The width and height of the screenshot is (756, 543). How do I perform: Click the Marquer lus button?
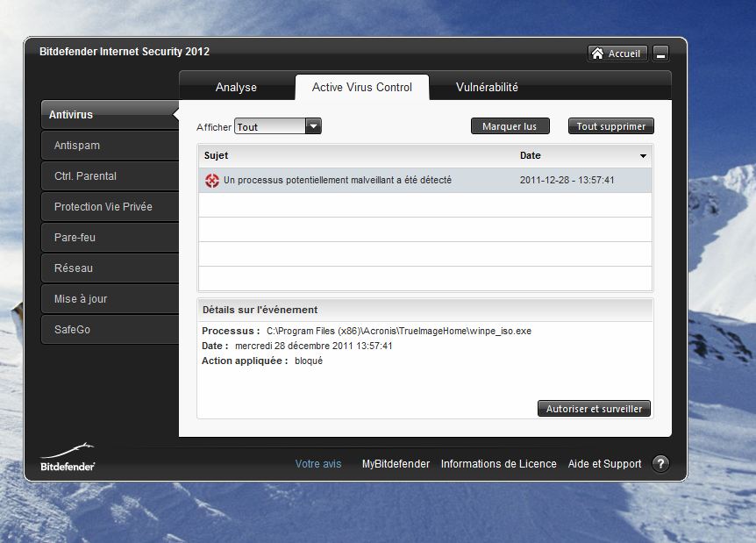pyautogui.click(x=510, y=126)
